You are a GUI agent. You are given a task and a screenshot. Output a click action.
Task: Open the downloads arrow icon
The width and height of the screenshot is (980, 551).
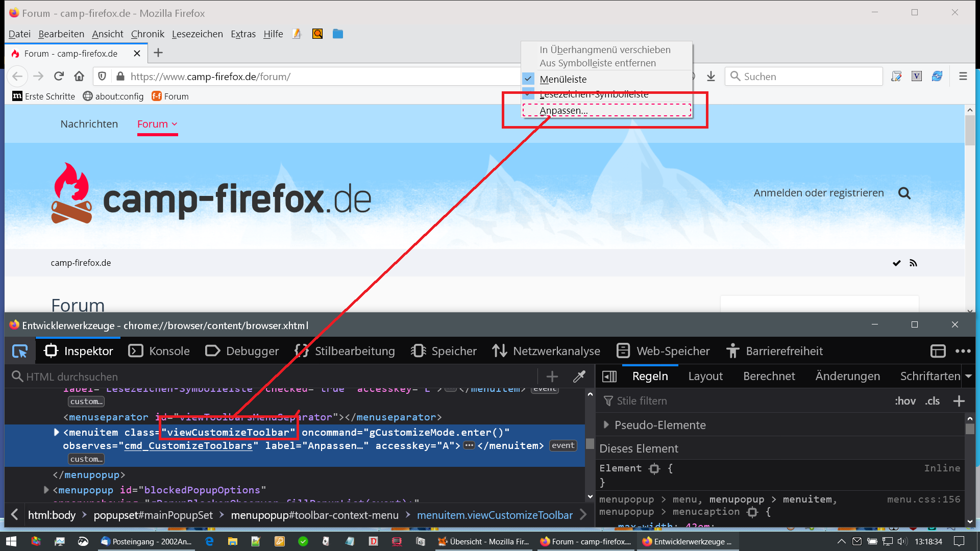click(710, 76)
